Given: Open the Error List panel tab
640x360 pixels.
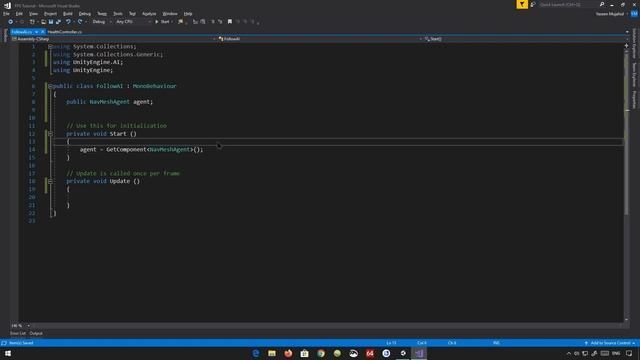Looking at the screenshot, I should point(18,333).
